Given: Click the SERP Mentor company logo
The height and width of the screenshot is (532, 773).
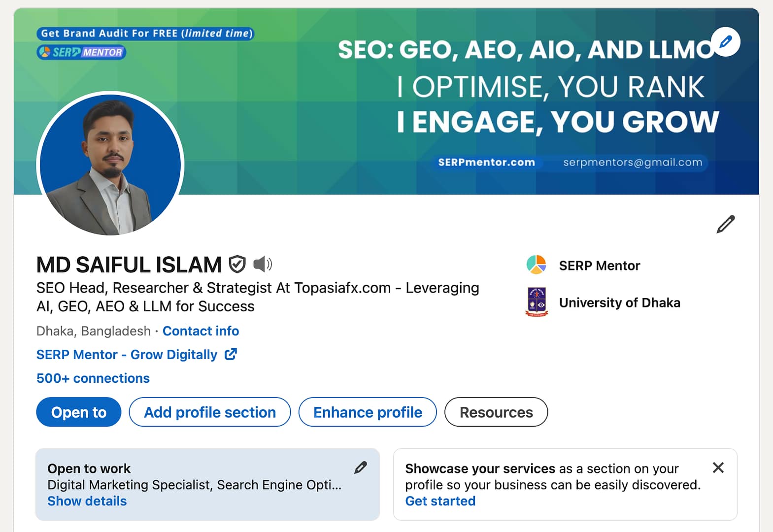Looking at the screenshot, I should 536,265.
